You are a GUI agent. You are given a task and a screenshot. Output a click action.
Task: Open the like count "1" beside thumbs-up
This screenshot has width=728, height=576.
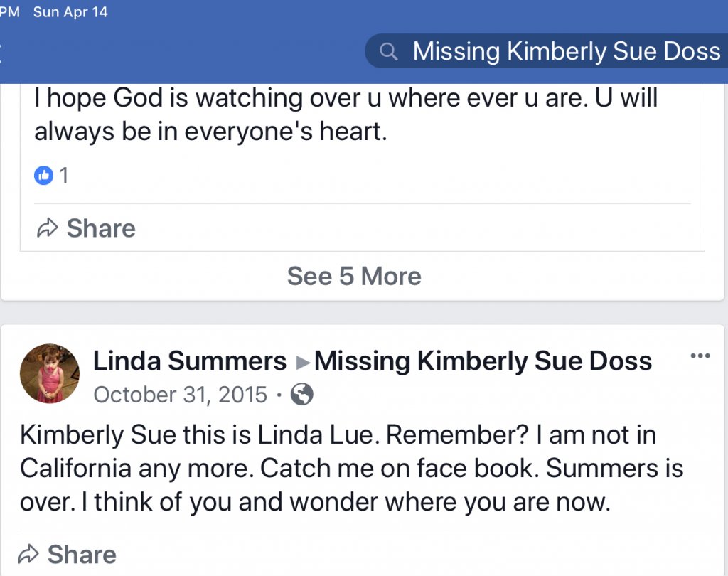(x=64, y=176)
